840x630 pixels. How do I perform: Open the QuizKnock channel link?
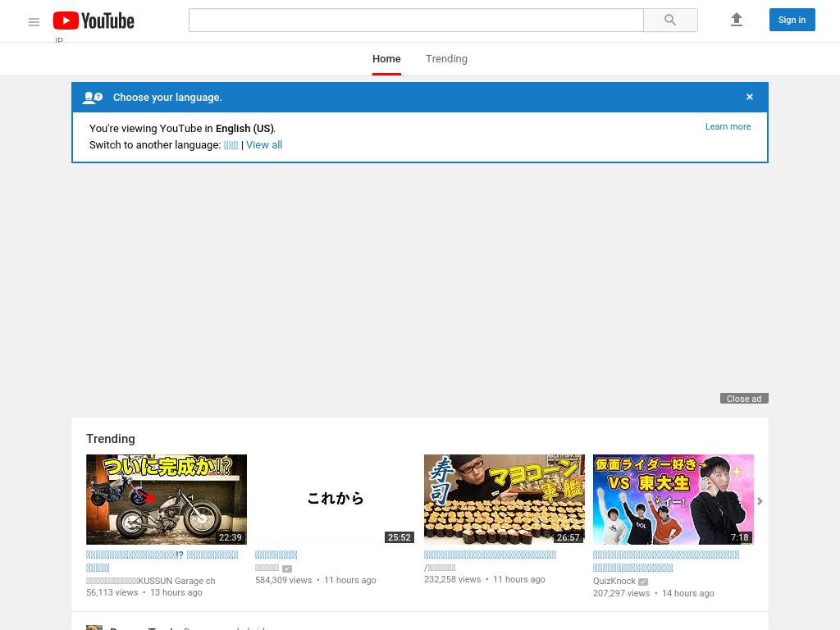(x=614, y=581)
